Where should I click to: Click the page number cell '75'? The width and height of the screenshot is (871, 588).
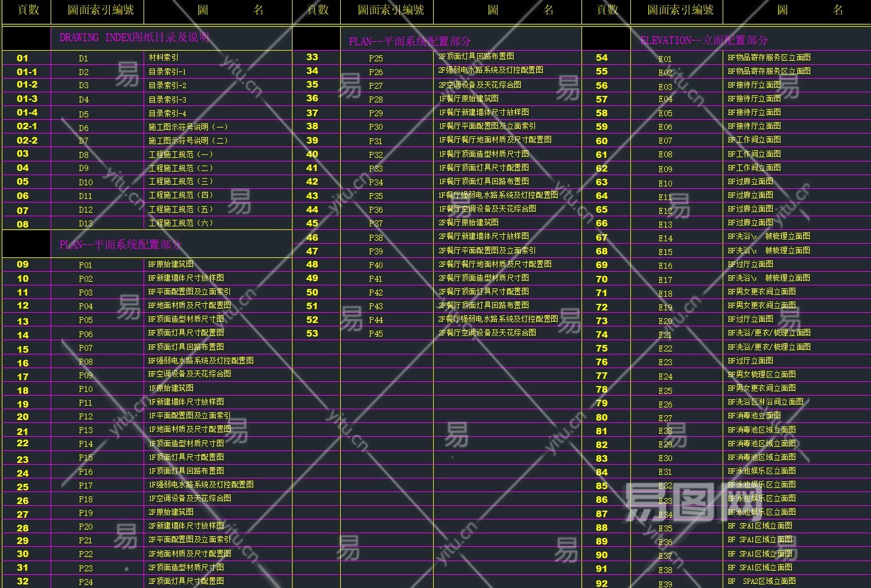point(602,348)
